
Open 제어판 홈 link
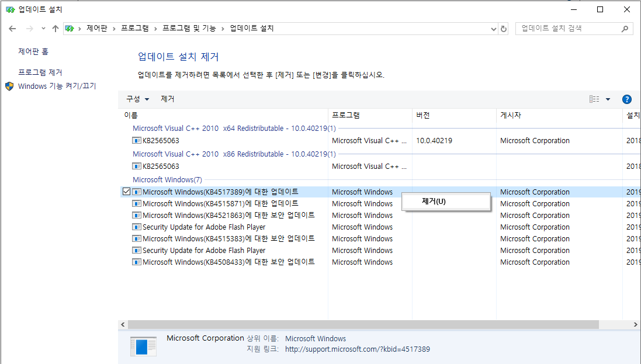(33, 51)
